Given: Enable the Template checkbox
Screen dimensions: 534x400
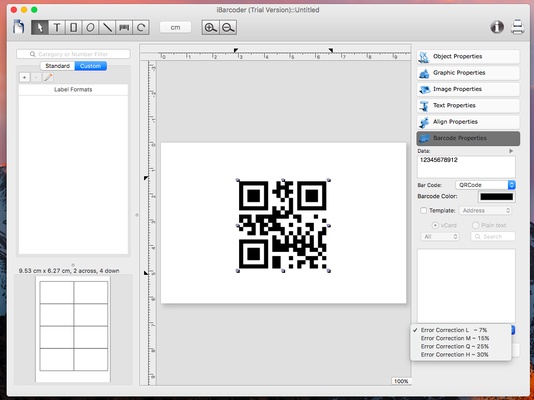Looking at the screenshot, I should click(423, 211).
